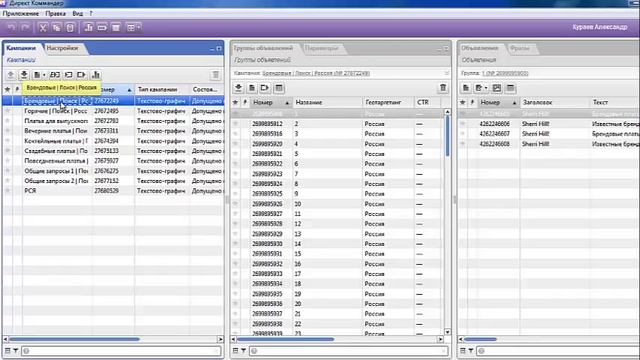
Task: Switch to the Параметры tab in the middle panel
Action: click(x=322, y=48)
